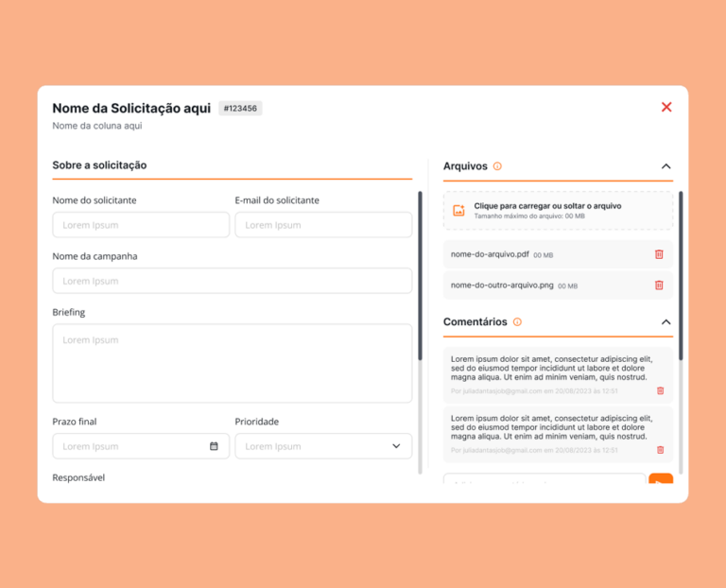Viewport: 726px width, 588px height.
Task: Delete the nome-do-arquivo.pdf file
Action: 659,254
